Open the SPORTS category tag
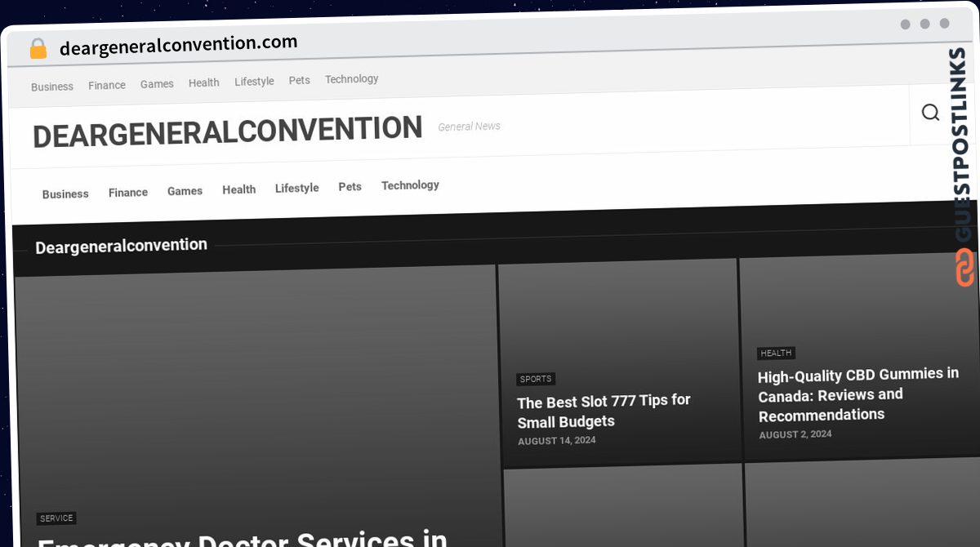 [x=536, y=379]
